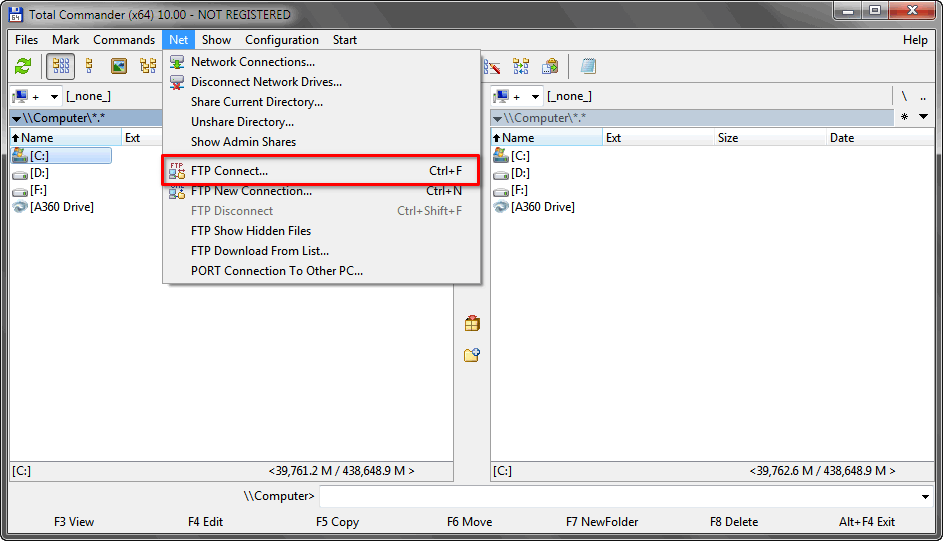Open the left panel drive dropdown
This screenshot has height=541, width=943.
click(x=36, y=96)
